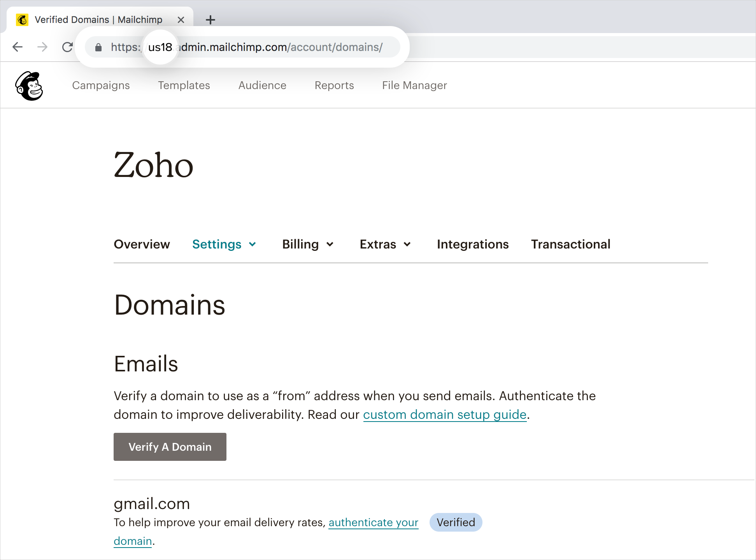Viewport: 756px width, 560px height.
Task: Close the Verified Domains tab
Action: click(181, 20)
